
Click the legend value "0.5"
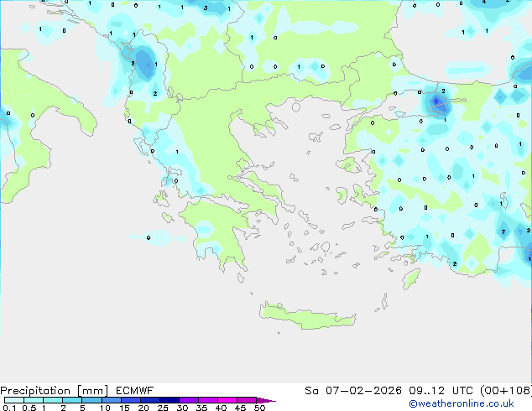(29, 408)
